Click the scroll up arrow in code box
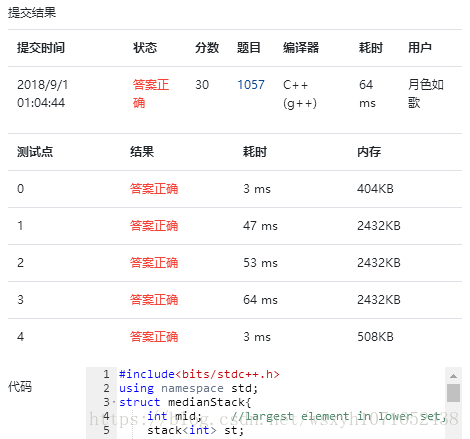This screenshot has width=470, height=439. coord(453,376)
